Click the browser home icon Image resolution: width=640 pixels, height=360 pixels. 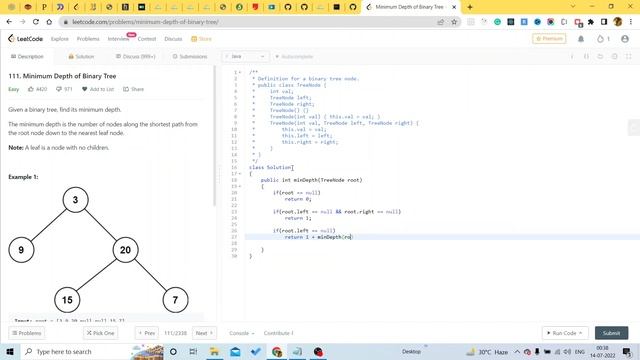[49, 22]
